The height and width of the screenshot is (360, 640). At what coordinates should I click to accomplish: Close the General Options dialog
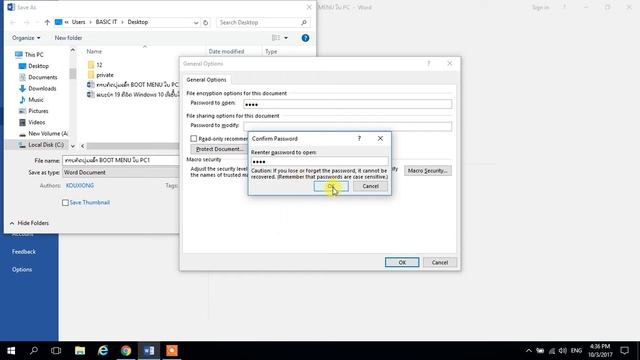(x=449, y=64)
